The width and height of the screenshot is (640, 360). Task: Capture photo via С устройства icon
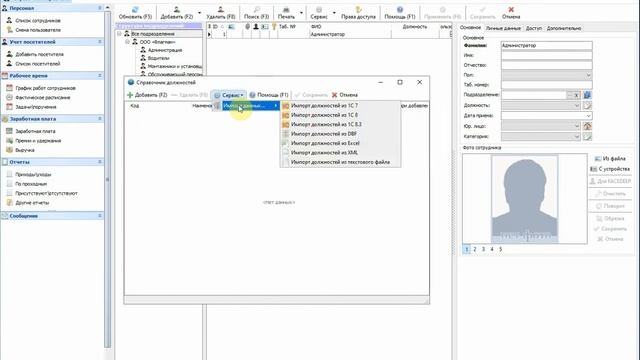[594, 169]
